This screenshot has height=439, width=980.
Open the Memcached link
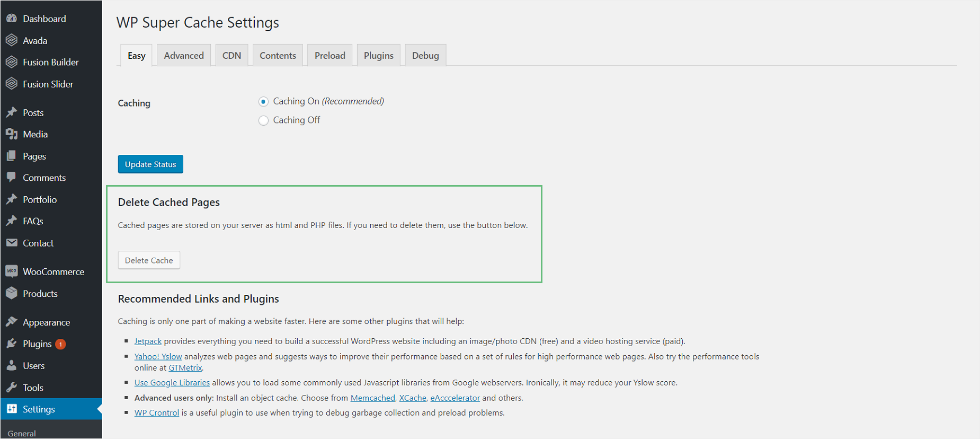click(373, 398)
